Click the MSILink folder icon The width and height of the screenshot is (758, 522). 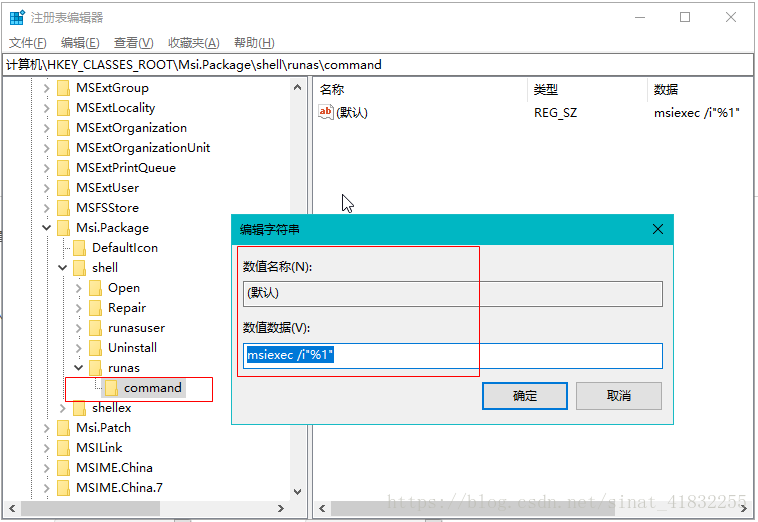pyautogui.click(x=63, y=448)
